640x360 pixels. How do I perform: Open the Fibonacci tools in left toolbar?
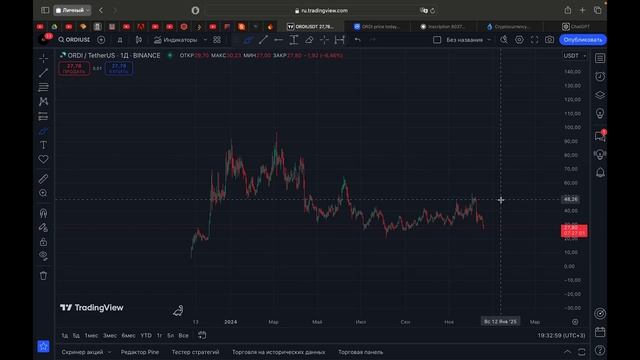coord(43,87)
